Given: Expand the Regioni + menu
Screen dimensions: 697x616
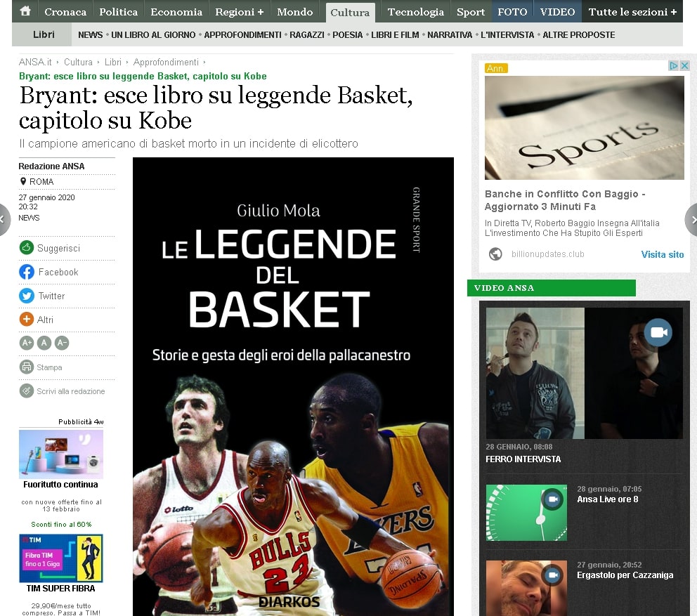Looking at the screenshot, I should (239, 12).
